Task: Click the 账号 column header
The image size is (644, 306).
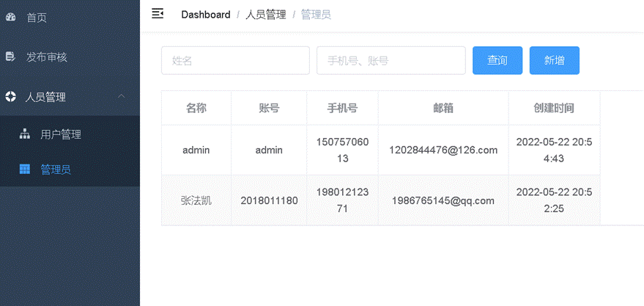Action: pos(269,108)
